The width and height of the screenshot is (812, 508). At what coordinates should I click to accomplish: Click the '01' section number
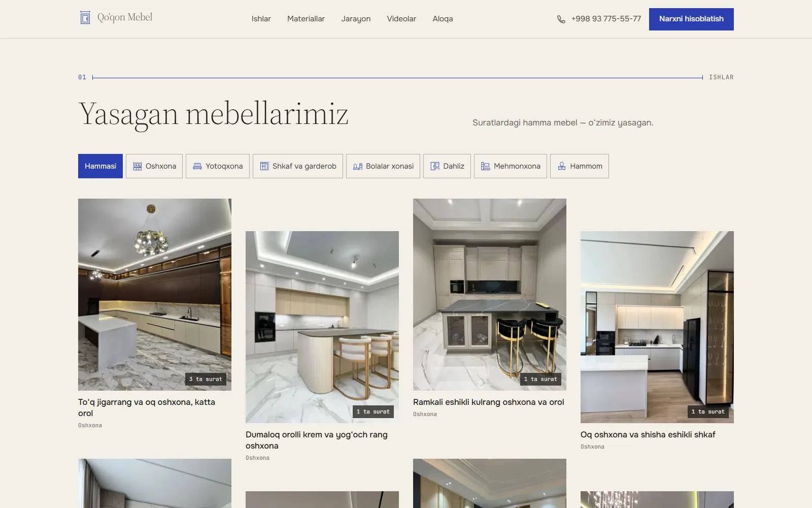point(82,77)
